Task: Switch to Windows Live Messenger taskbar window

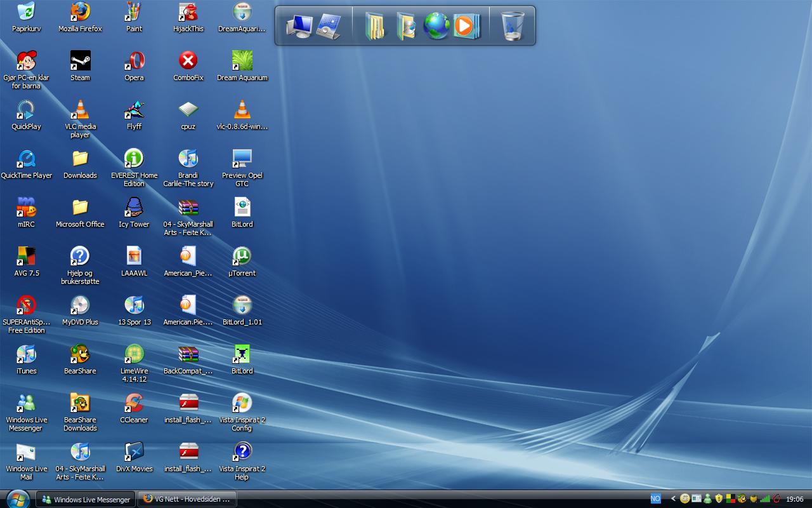Action: 86,499
